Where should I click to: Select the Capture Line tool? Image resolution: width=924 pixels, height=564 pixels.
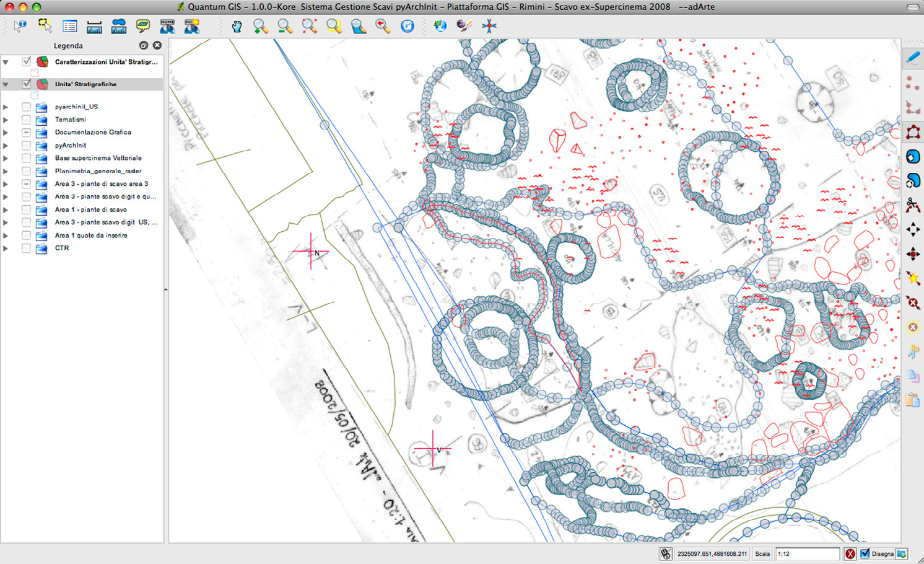tap(913, 107)
